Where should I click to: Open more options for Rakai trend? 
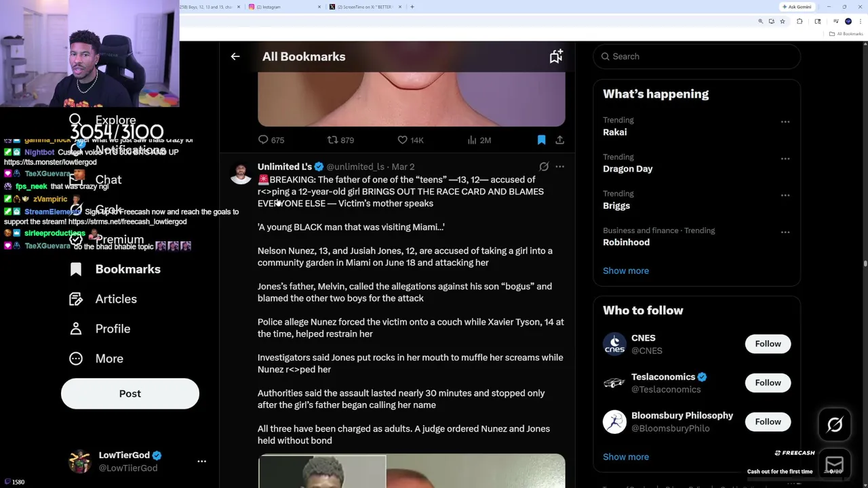point(785,122)
